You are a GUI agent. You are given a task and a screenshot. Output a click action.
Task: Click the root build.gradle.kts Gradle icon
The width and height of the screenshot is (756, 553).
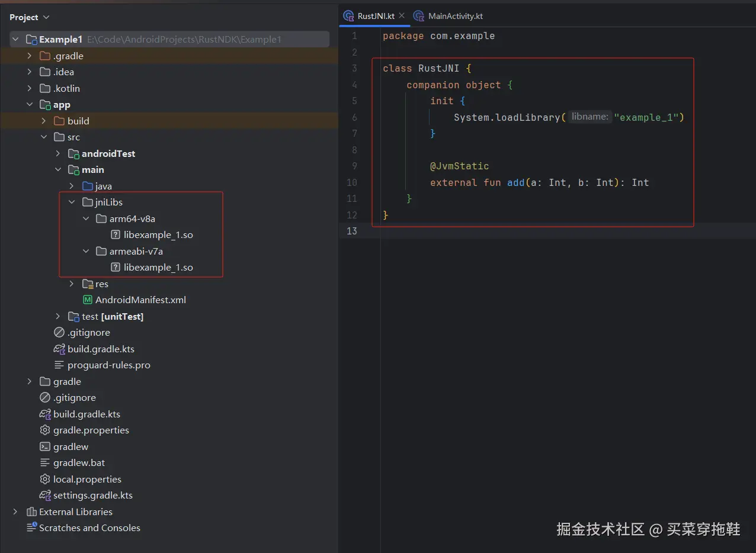click(45, 414)
